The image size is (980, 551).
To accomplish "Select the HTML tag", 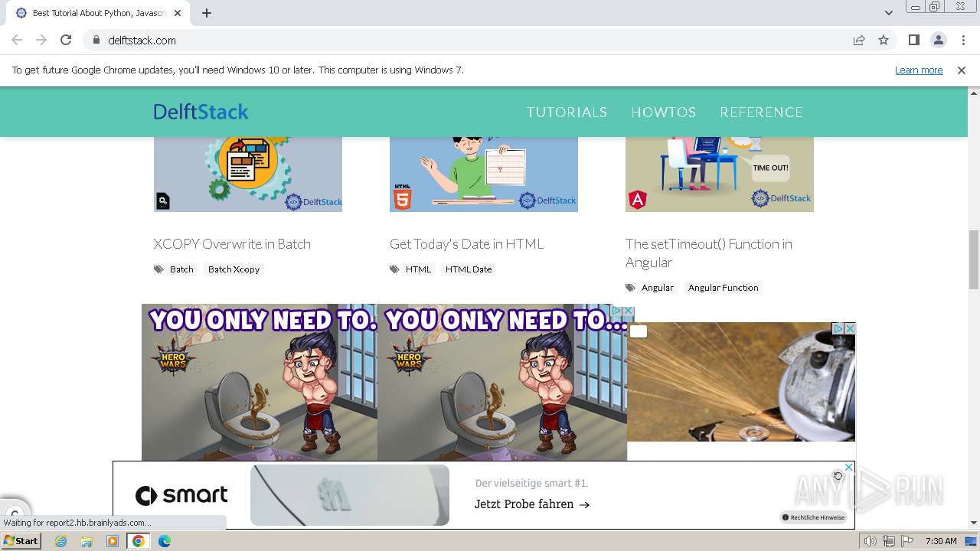I will tap(418, 269).
